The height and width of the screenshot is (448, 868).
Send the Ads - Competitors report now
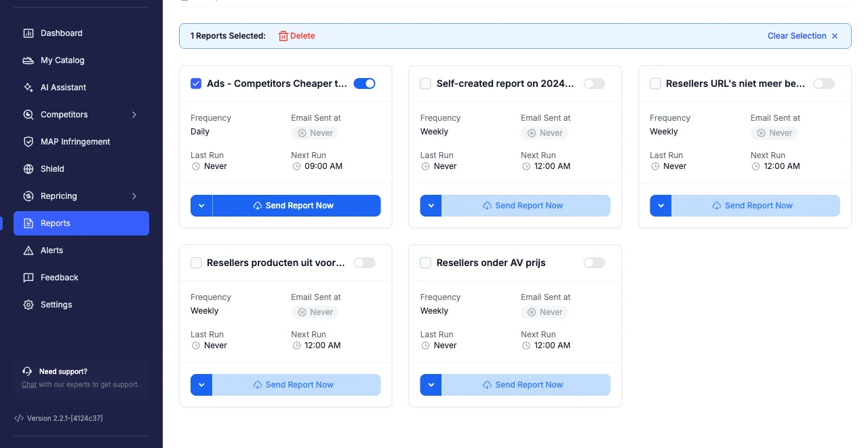coord(297,206)
